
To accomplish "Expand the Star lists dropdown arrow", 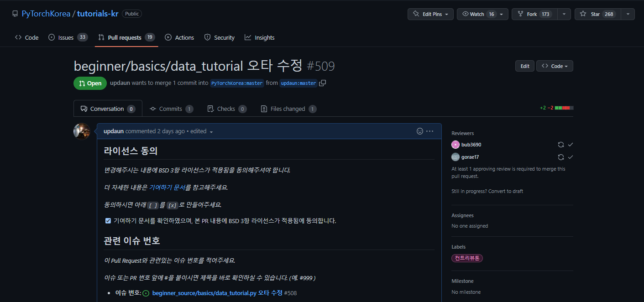I will 628,14.
